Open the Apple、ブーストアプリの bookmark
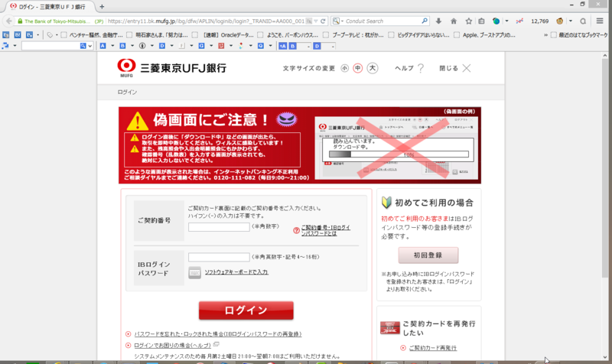 pyautogui.click(x=485, y=35)
